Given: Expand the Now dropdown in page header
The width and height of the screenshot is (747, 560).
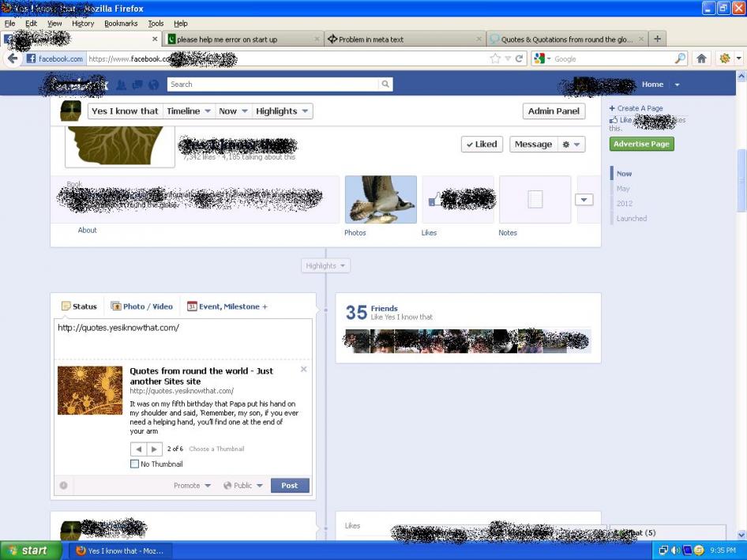Looking at the screenshot, I should pos(233,111).
